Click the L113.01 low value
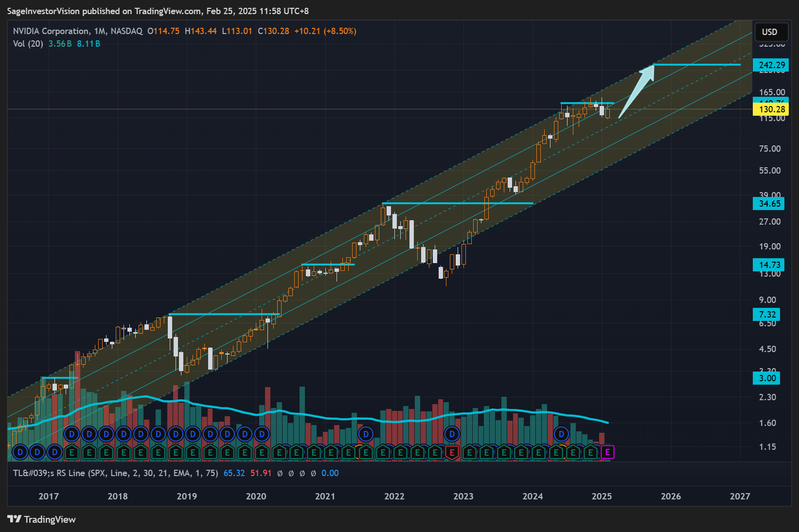799x532 pixels. point(237,31)
